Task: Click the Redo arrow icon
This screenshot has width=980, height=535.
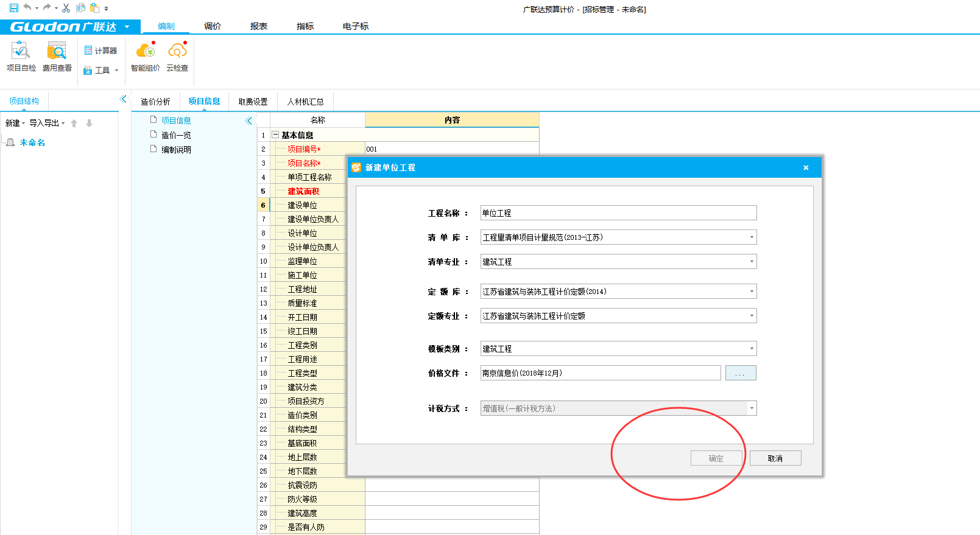Action: tap(47, 8)
